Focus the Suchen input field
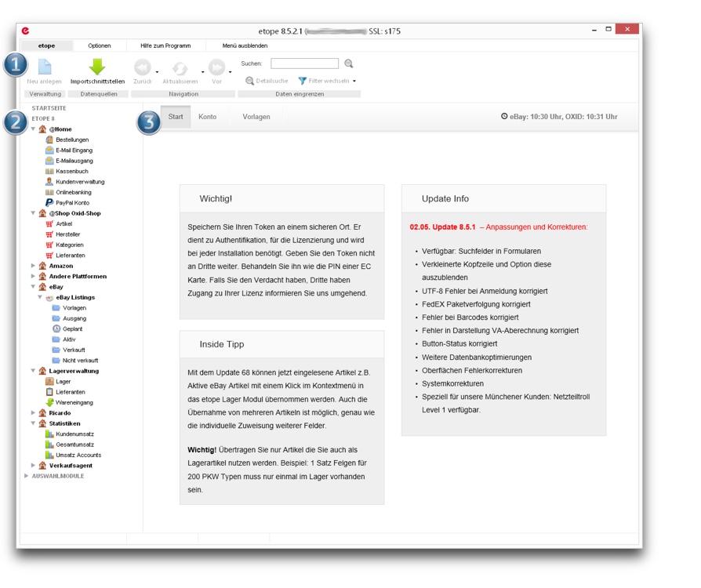Screen dimensions: 701x588 pos(304,64)
